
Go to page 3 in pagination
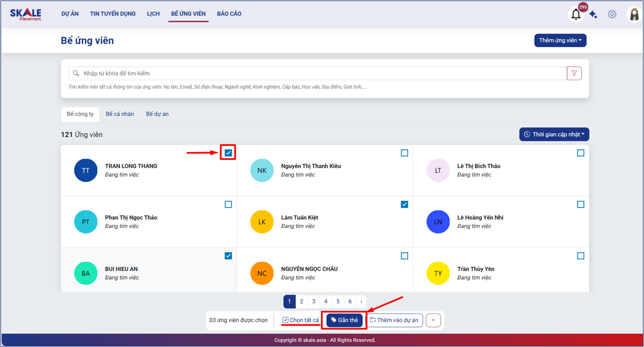pos(314,301)
